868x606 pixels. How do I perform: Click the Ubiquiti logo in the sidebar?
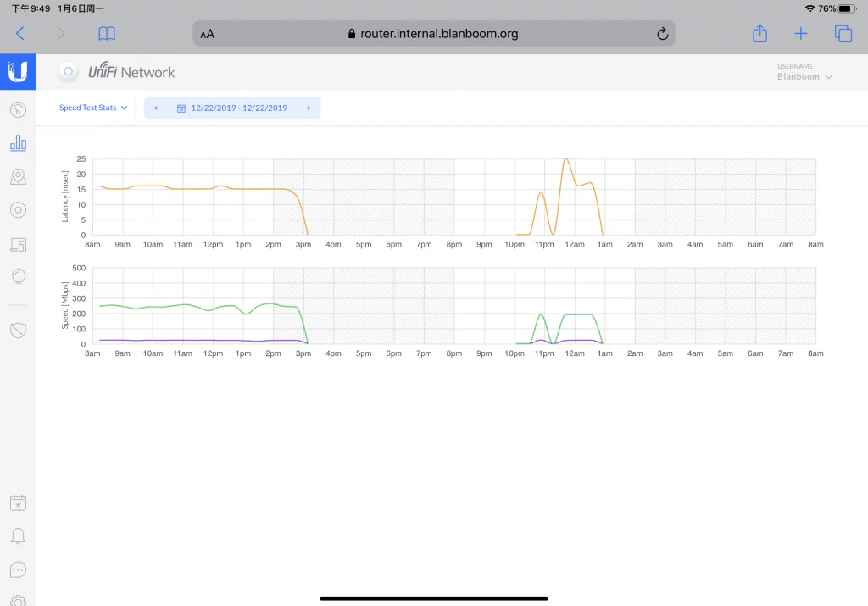[18, 71]
